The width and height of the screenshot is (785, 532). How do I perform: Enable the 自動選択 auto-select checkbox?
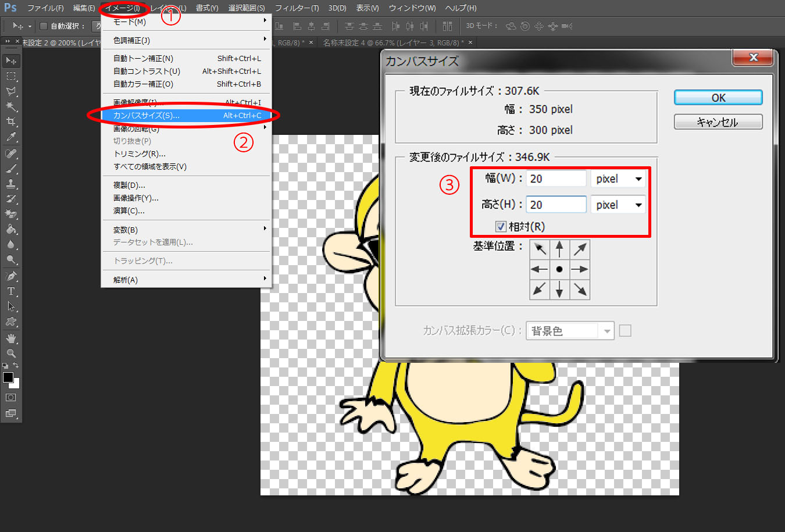(43, 26)
